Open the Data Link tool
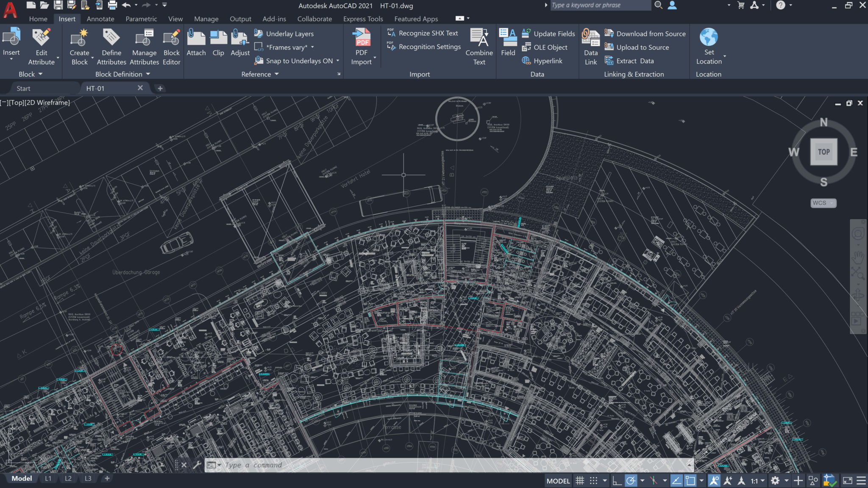 tap(590, 47)
